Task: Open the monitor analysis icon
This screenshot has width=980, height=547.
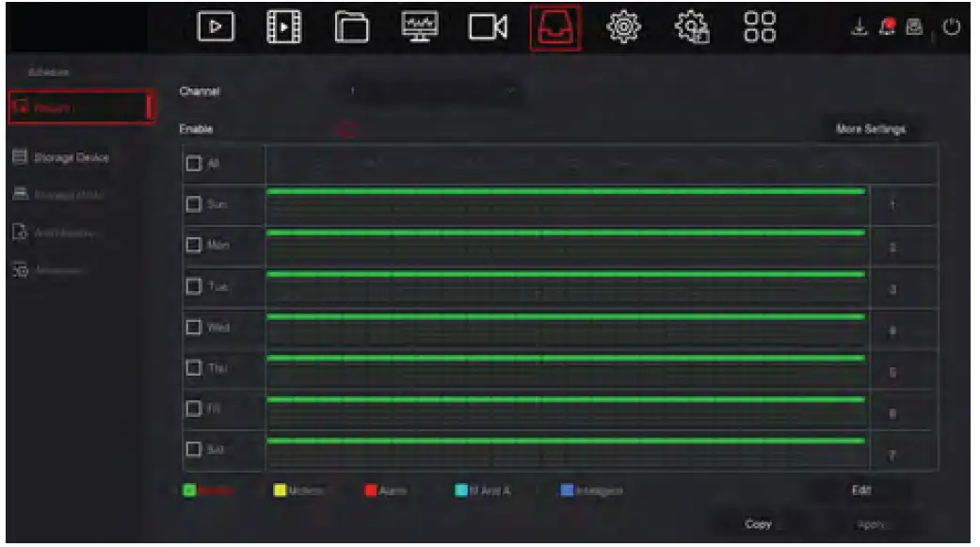Action: [x=419, y=27]
